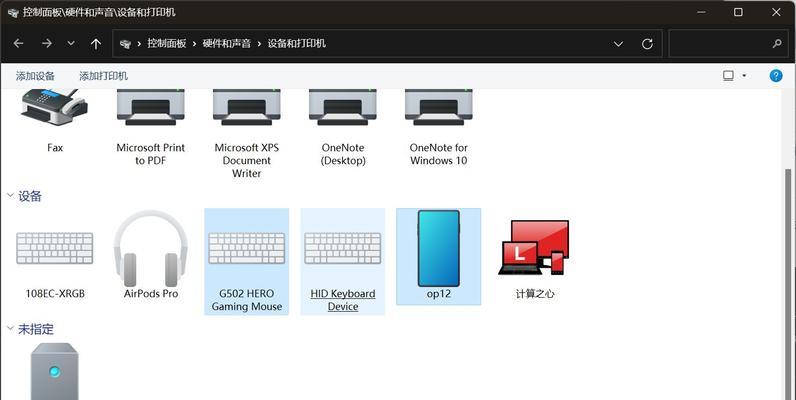
Task: Click 设备和打印机 breadcrumb
Action: pyautogui.click(x=296, y=44)
